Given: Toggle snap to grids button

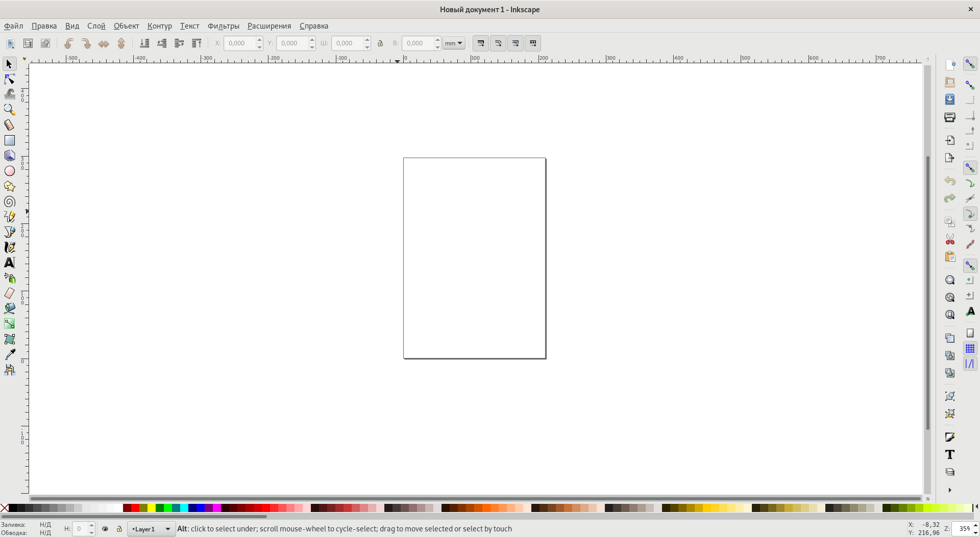Looking at the screenshot, I should tap(970, 348).
